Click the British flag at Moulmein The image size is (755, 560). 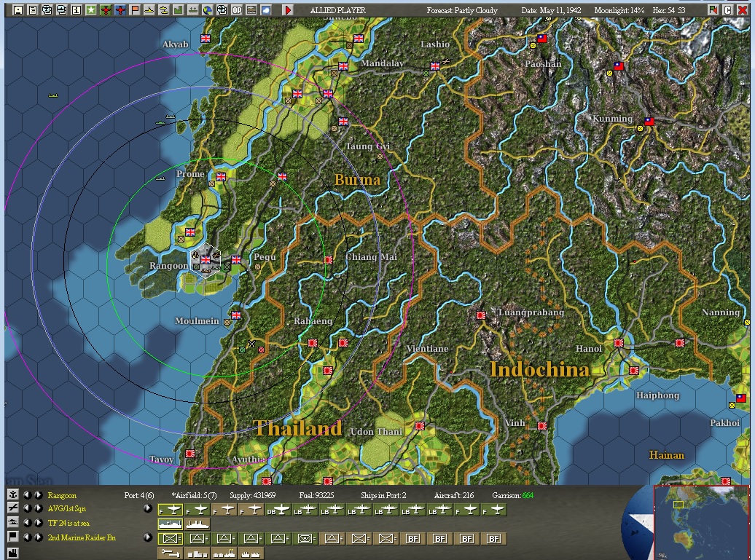(x=236, y=315)
